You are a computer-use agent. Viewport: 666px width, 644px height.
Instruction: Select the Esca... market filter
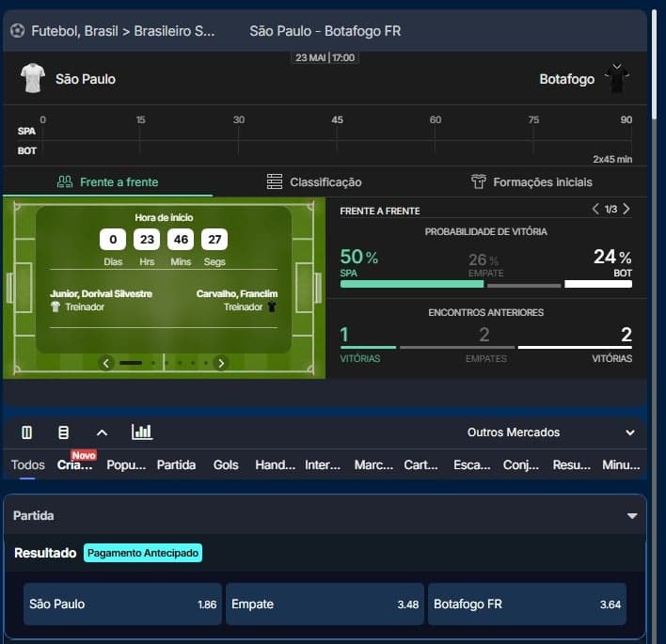pos(472,464)
